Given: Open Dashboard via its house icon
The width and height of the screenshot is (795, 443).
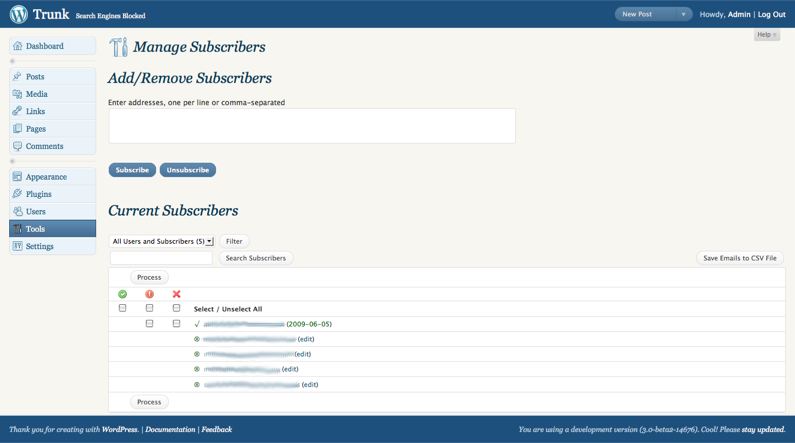Looking at the screenshot, I should (18, 46).
